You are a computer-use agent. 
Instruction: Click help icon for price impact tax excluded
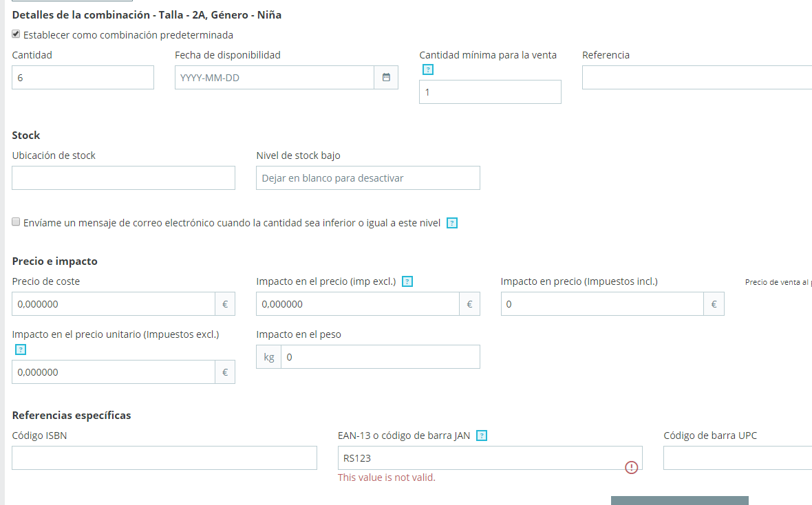click(407, 281)
